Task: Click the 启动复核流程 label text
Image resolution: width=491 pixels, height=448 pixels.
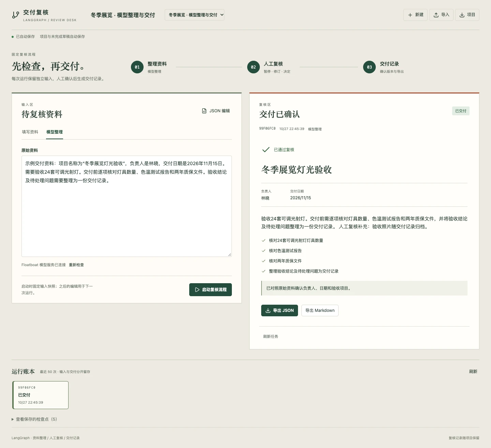Action: coord(214,290)
